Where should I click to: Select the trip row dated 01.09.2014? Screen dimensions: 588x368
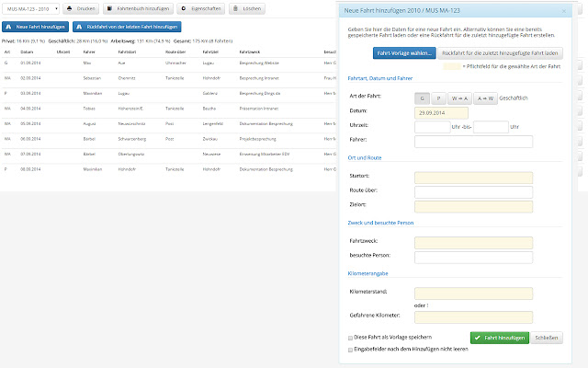tap(169, 63)
